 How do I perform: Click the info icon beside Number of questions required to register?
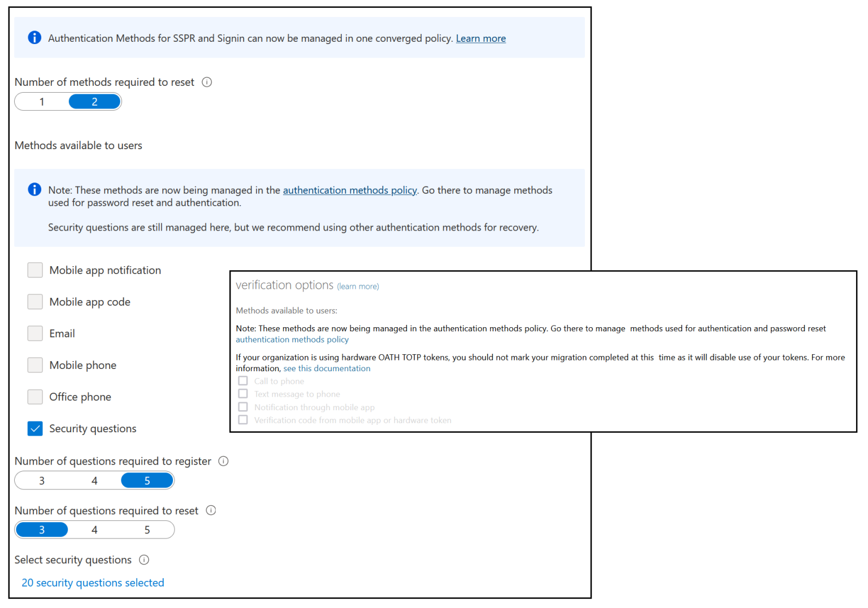click(x=223, y=461)
